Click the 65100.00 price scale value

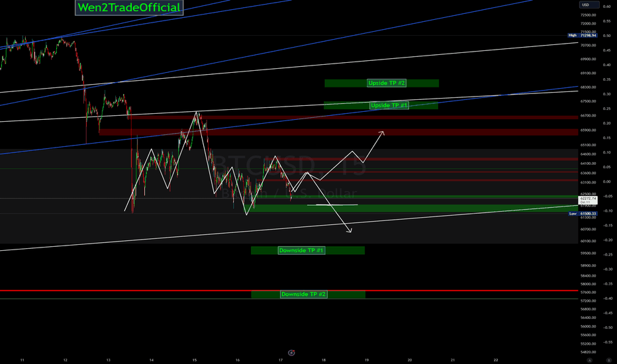589,145
